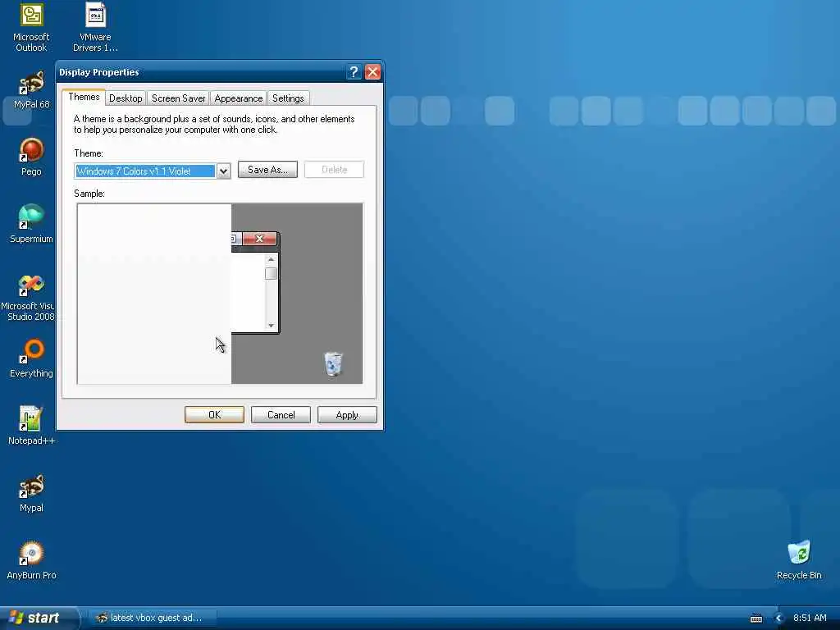Open the Theme dropdown arrow

(x=223, y=171)
